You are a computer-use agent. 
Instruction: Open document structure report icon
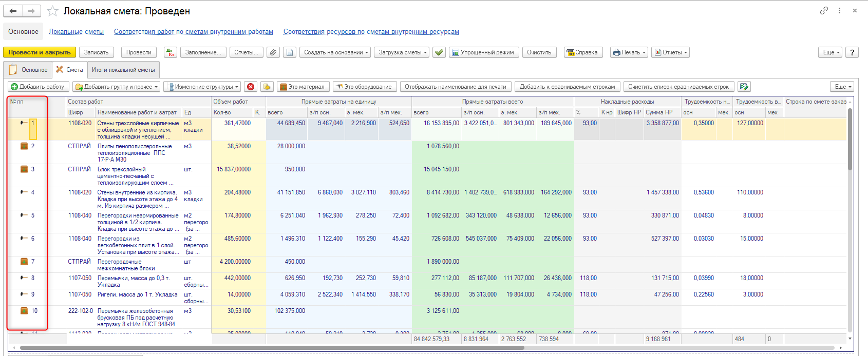(x=290, y=52)
